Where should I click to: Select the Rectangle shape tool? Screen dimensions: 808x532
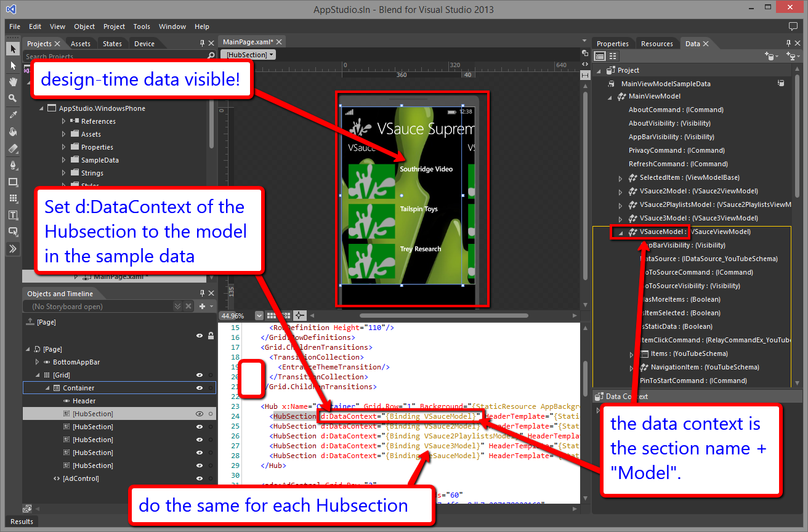tap(13, 182)
